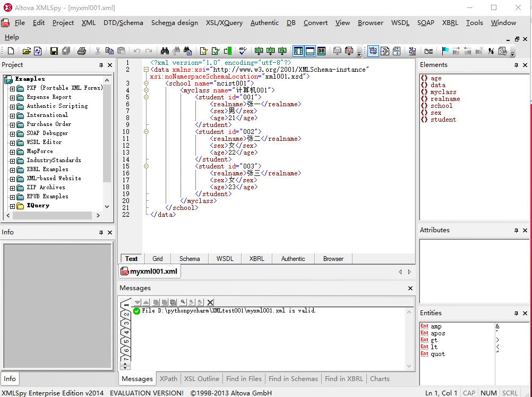This screenshot has width=532, height=397.
Task: Click the DB query window icon
Action: 321,51
